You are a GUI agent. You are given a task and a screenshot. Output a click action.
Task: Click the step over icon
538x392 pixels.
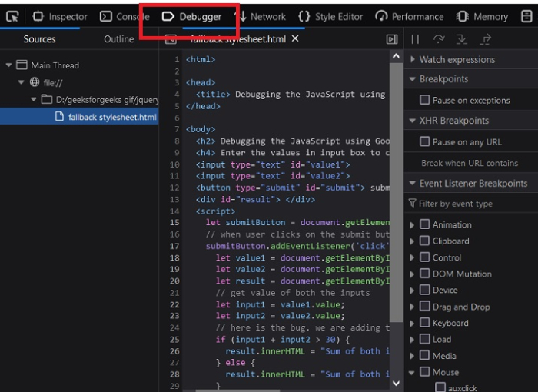(439, 39)
